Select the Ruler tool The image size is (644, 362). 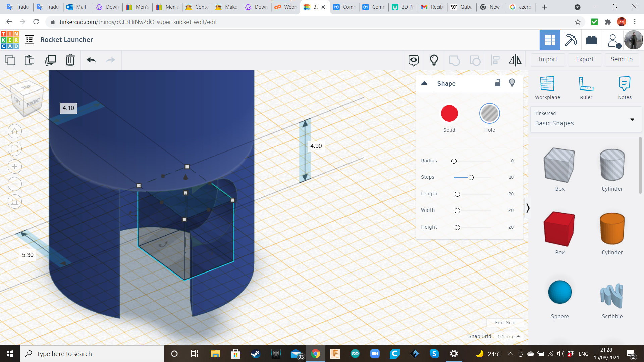tap(586, 87)
